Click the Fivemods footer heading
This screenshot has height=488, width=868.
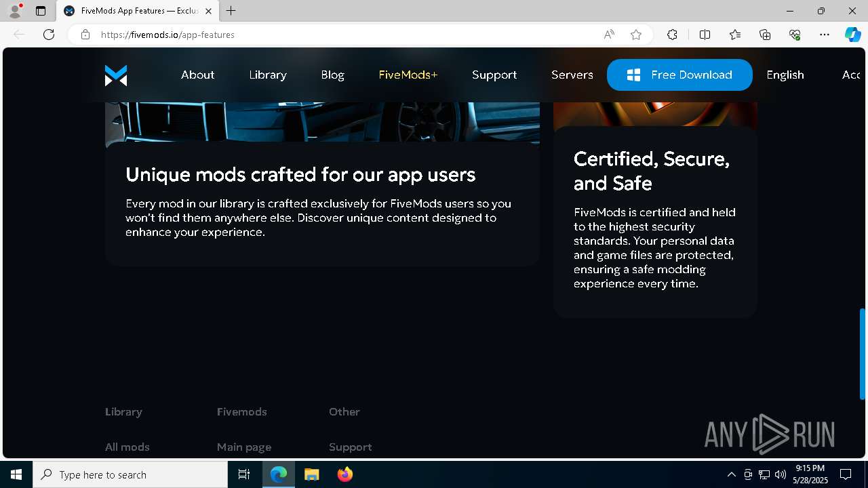pyautogui.click(x=242, y=411)
